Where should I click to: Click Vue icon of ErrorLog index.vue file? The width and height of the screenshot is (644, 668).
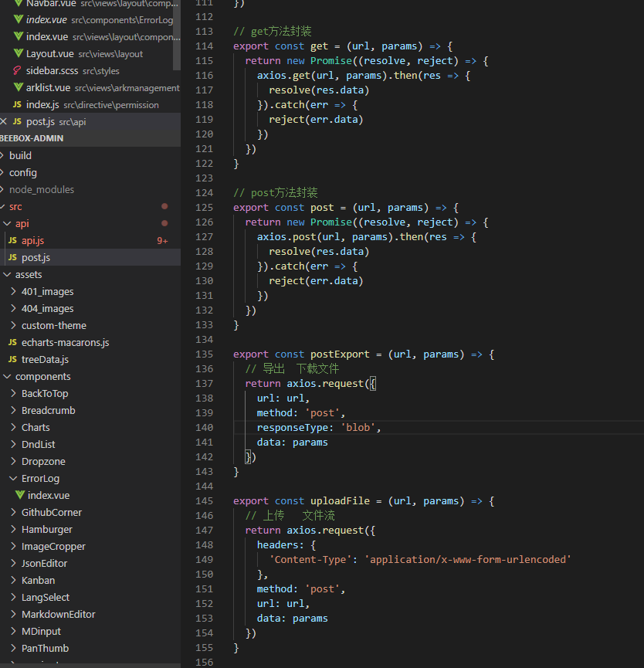coord(19,496)
